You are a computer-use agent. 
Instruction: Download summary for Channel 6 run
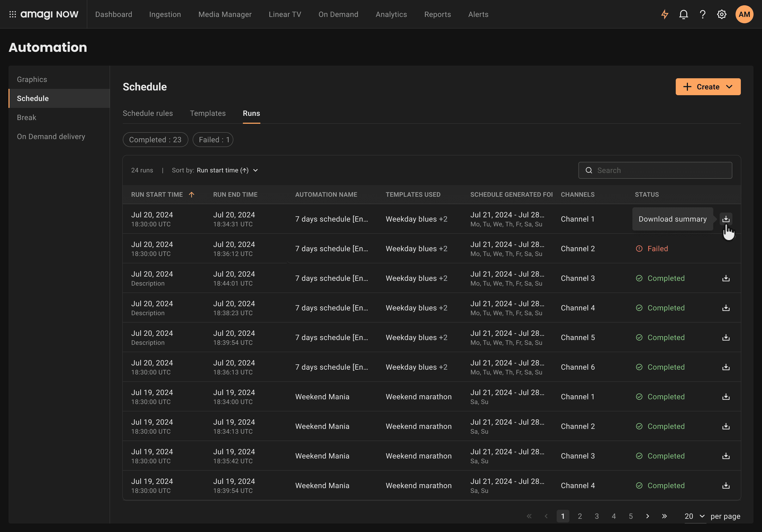pos(726,367)
